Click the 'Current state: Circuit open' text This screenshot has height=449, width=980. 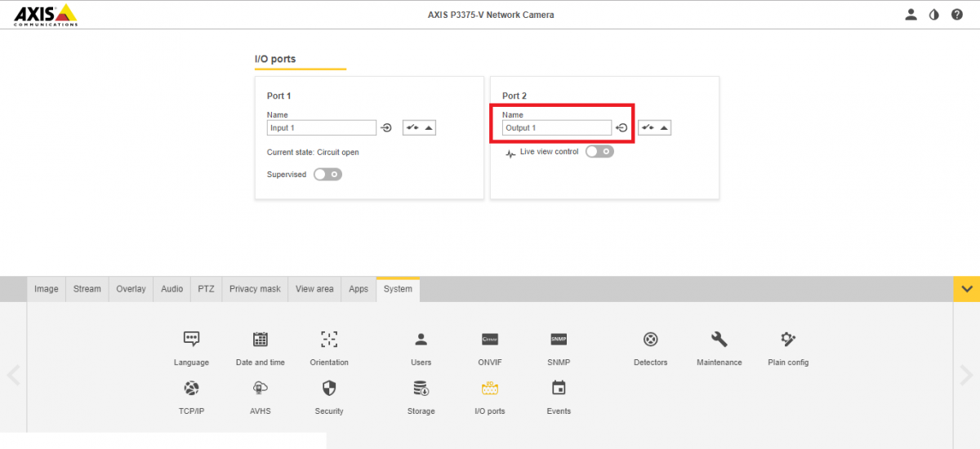[x=313, y=153]
